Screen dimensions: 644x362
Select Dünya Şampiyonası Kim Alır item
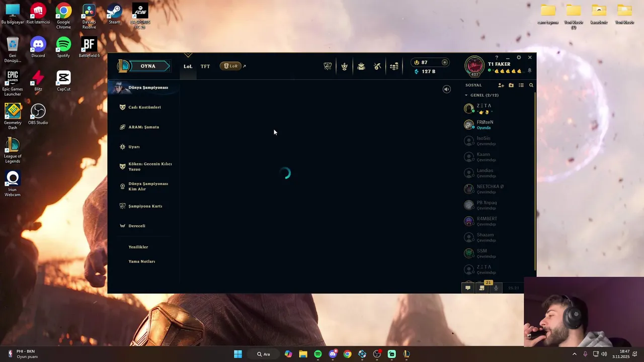tap(143, 187)
